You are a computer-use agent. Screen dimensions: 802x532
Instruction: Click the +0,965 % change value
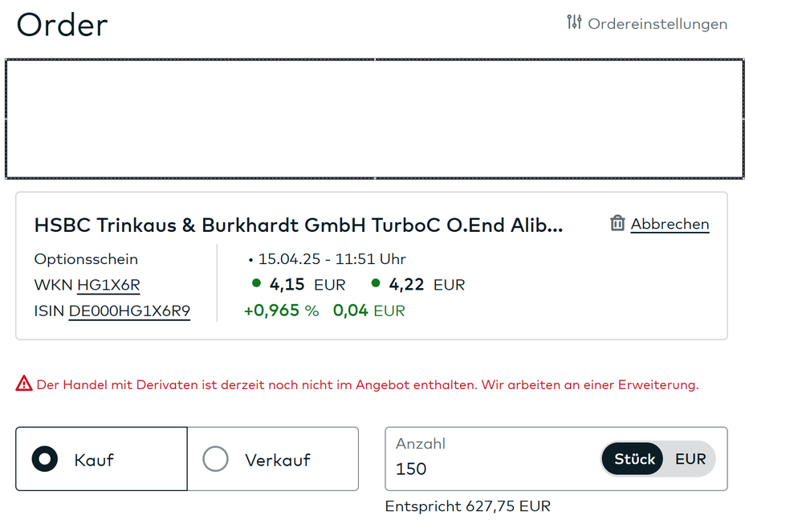tap(281, 311)
